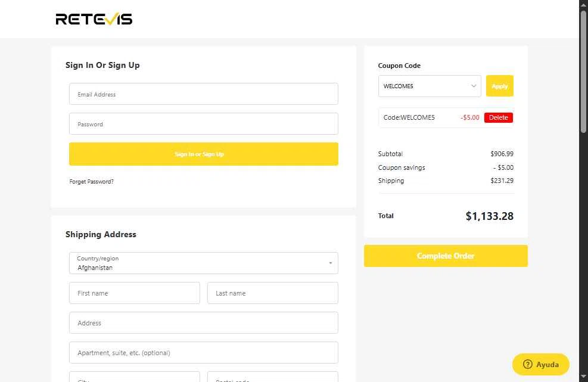The image size is (588, 382).
Task: Click the Total label
Action: [x=386, y=216]
